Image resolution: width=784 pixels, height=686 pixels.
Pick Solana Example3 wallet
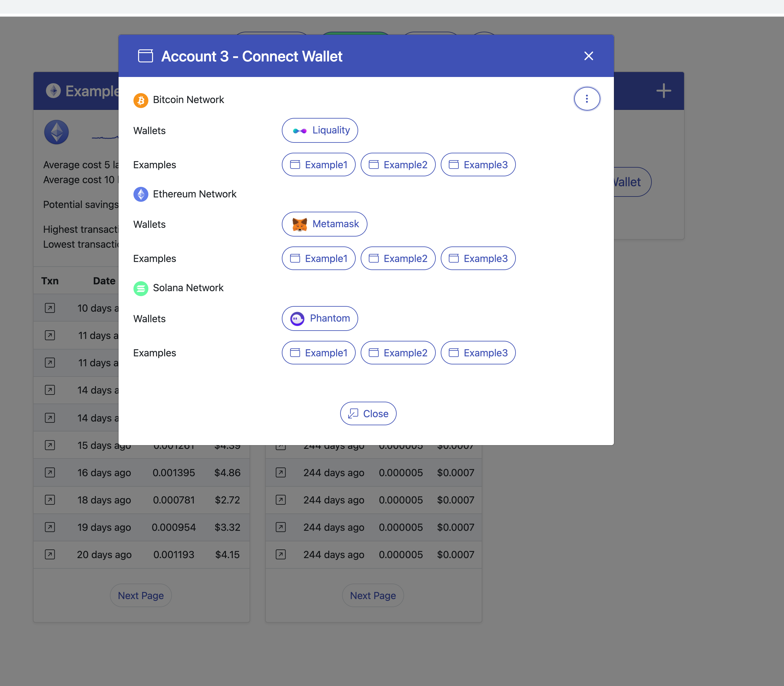pyautogui.click(x=478, y=353)
